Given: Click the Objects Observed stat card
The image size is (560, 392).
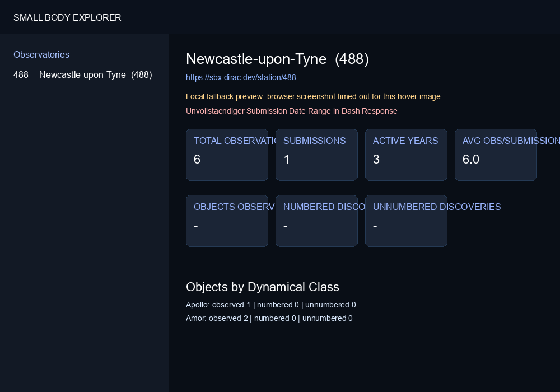Looking at the screenshot, I should pos(227,221).
